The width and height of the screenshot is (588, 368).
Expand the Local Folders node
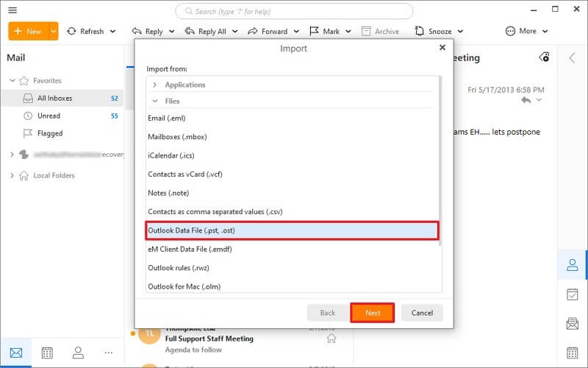coord(12,175)
